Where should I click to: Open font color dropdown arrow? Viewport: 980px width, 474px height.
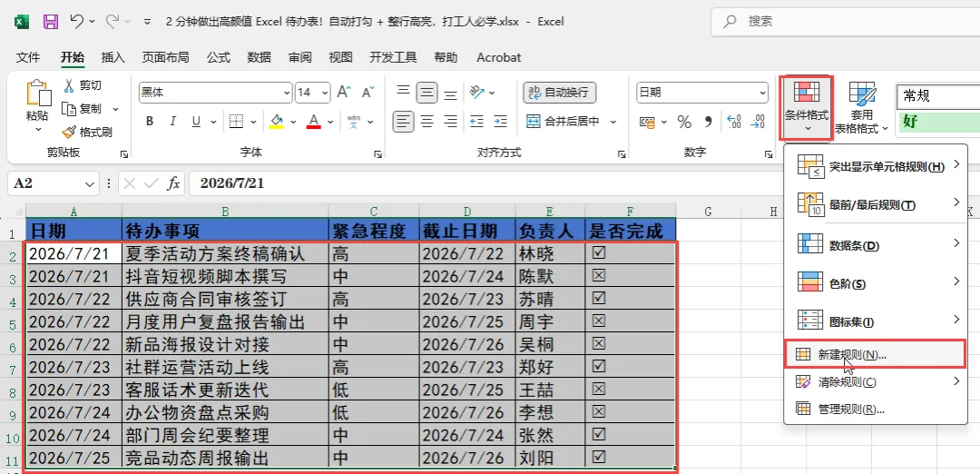pyautogui.click(x=330, y=122)
